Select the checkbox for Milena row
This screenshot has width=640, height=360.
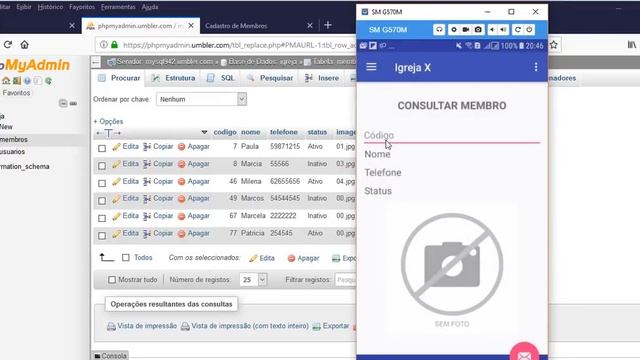pos(102,183)
